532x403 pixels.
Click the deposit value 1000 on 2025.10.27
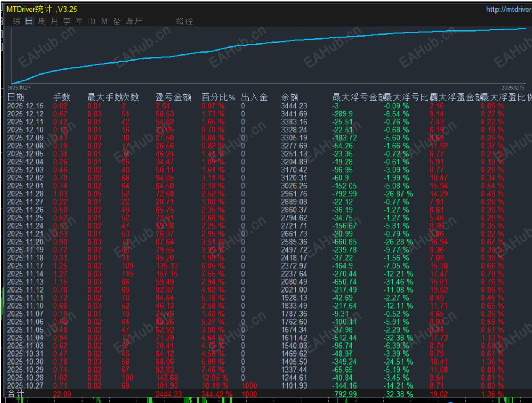click(249, 385)
